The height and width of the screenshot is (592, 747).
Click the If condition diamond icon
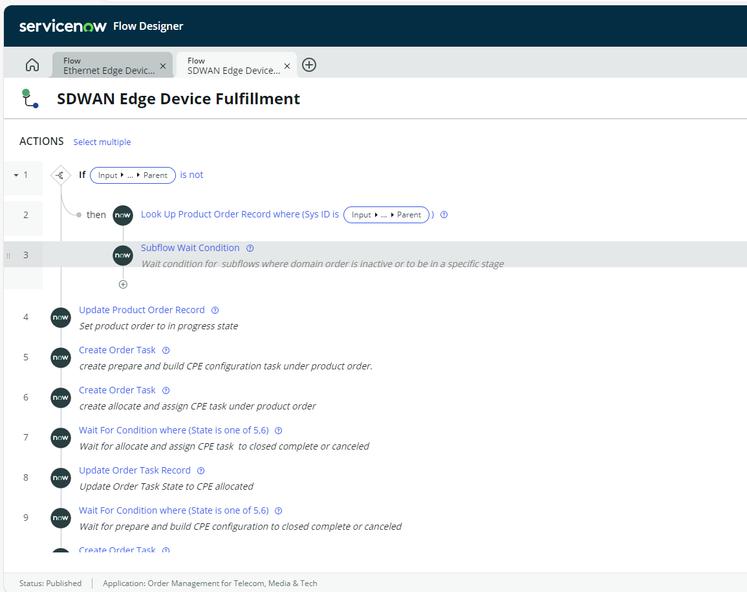[61, 175]
